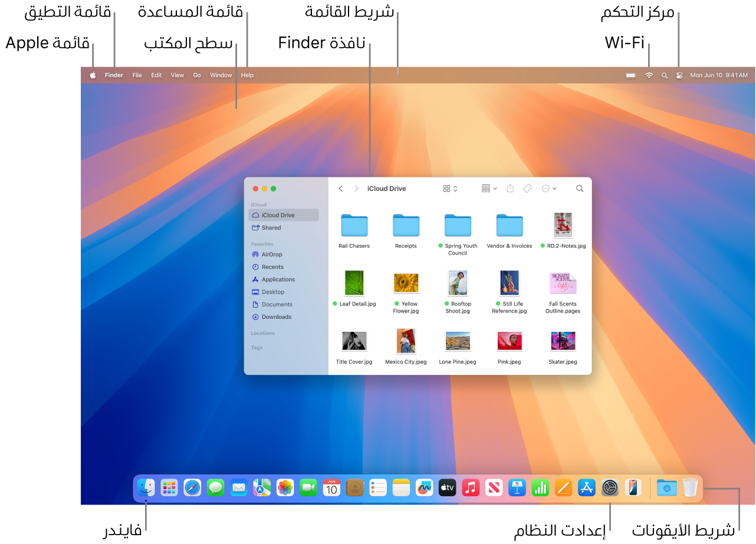This screenshot has width=756, height=544.
Task: Share the selected files in Finder
Action: coord(510,188)
